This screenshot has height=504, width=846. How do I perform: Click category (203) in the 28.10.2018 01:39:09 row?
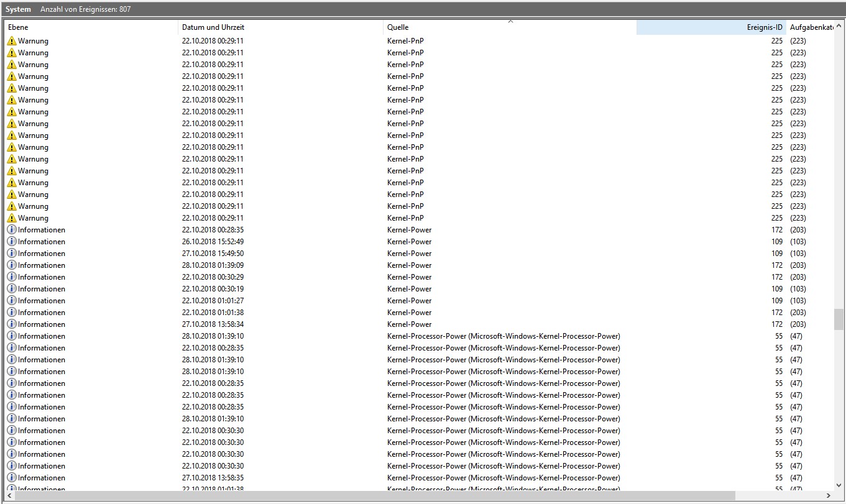798,265
